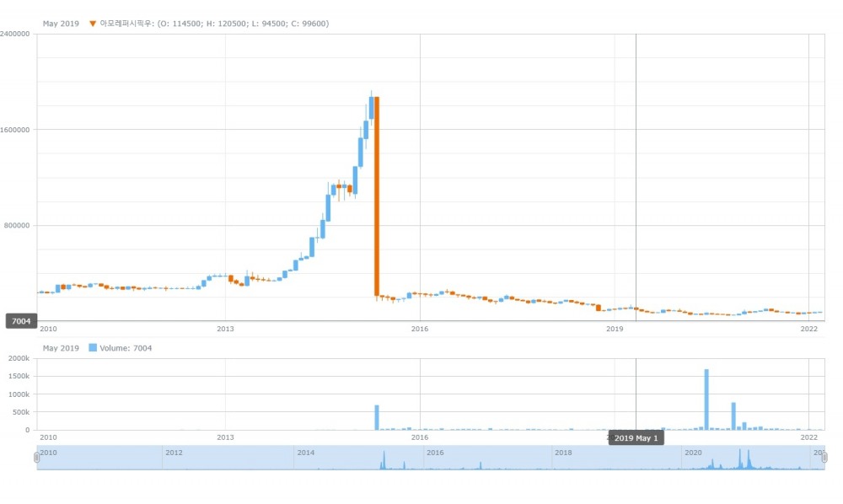Toggle the Volume: 7004 legend label
The width and height of the screenshot is (843, 504).
click(126, 348)
